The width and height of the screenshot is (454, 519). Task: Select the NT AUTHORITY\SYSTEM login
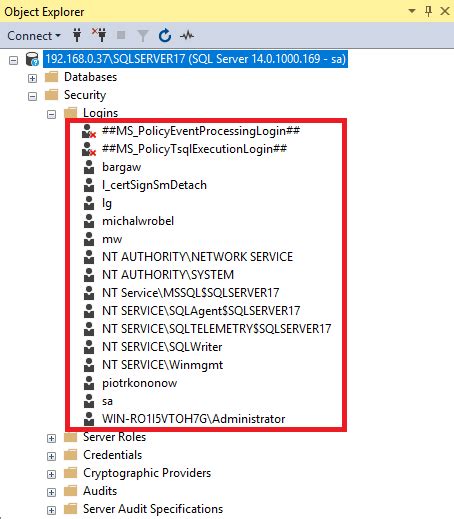(x=168, y=275)
